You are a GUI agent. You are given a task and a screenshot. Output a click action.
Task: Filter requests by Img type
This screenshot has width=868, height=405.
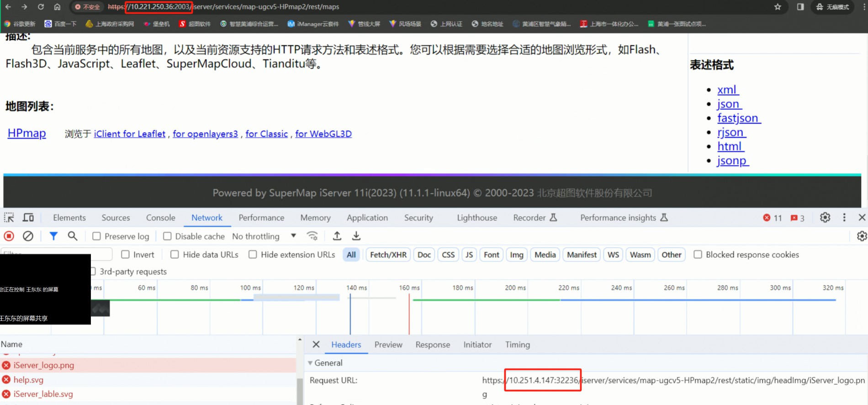pyautogui.click(x=517, y=255)
